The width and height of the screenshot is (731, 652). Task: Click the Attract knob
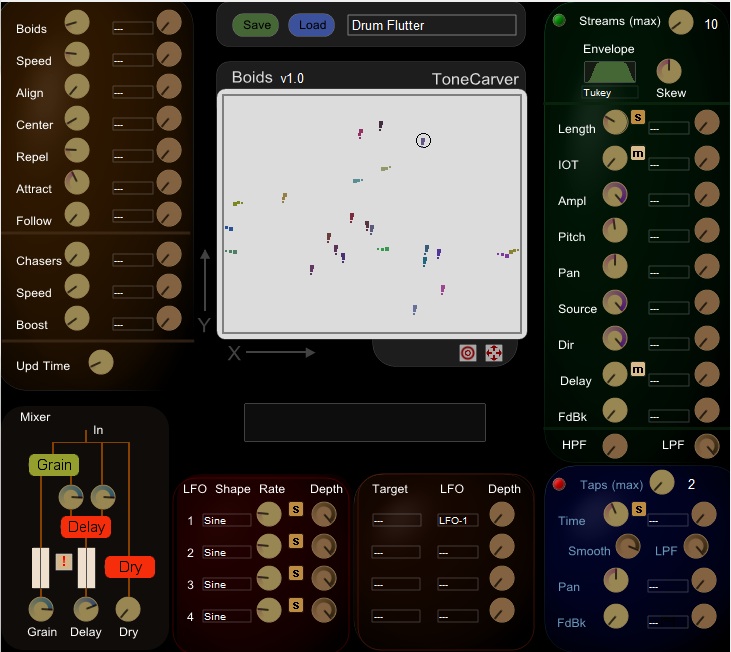pyautogui.click(x=77, y=182)
